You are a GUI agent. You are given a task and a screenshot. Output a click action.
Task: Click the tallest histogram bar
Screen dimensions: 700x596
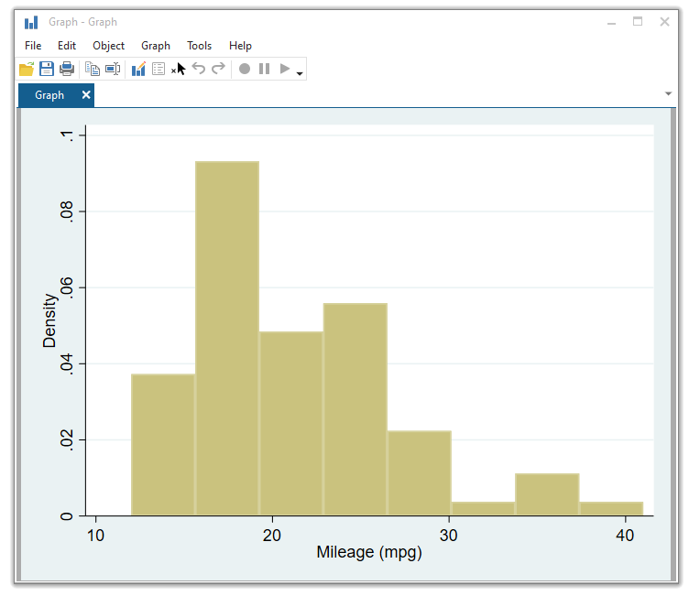pos(227,339)
